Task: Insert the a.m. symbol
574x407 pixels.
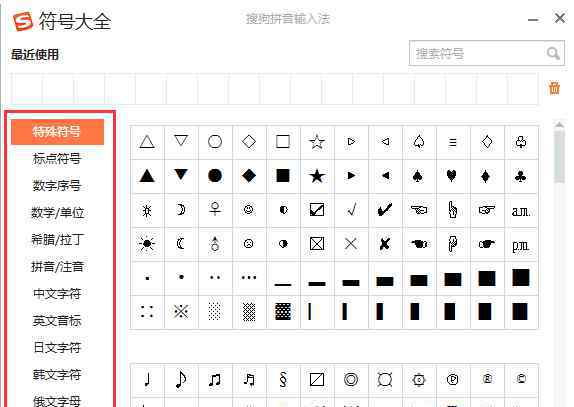Action: [520, 210]
